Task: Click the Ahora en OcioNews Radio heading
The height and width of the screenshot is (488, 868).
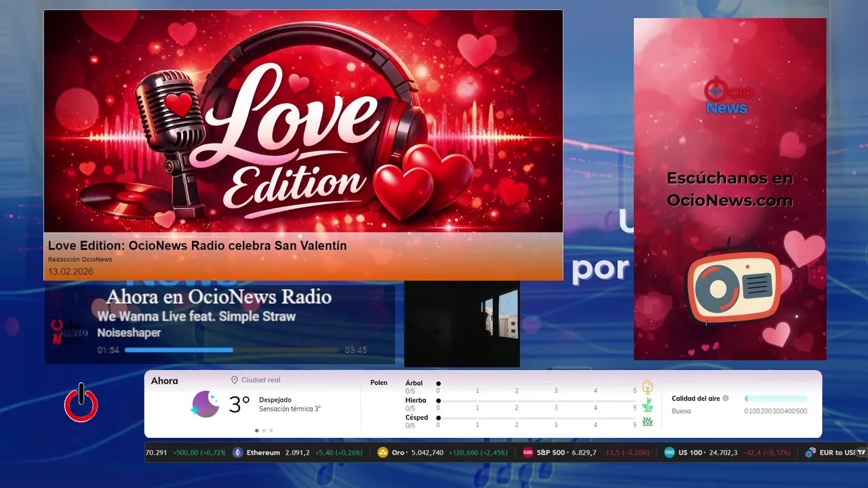Action: pos(219,297)
